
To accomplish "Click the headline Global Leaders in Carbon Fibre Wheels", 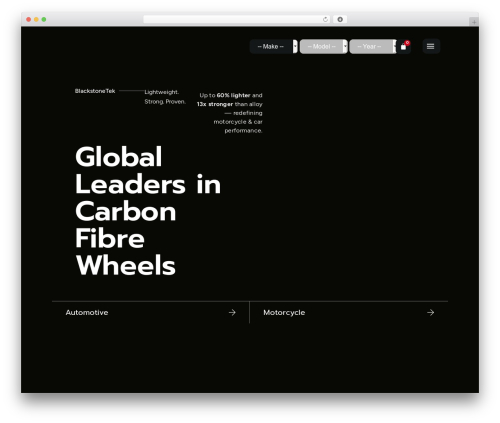I will coord(148,211).
